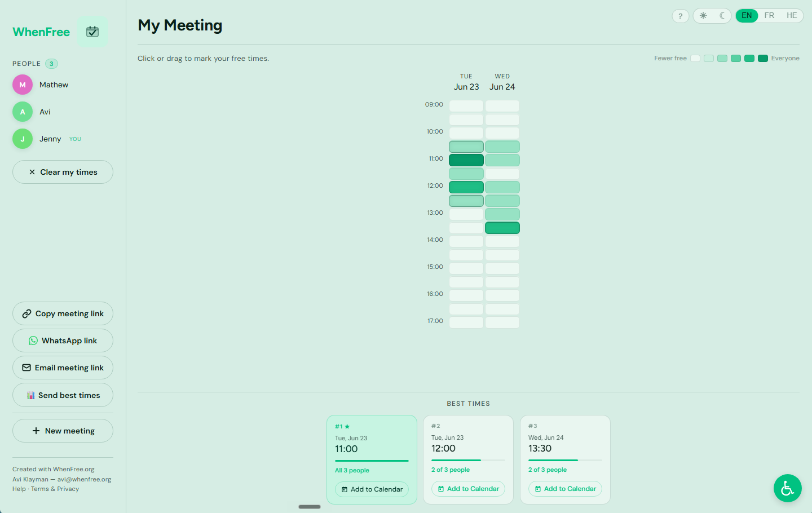Toggle Wed Jun 24 13:30 slot
Image resolution: width=812 pixels, height=513 pixels.
pyautogui.click(x=502, y=228)
